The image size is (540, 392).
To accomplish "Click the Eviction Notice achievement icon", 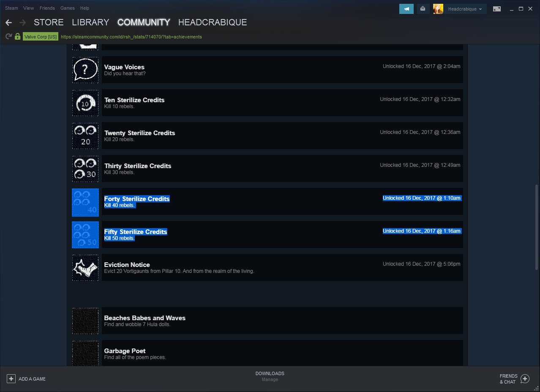I will pyautogui.click(x=85, y=267).
